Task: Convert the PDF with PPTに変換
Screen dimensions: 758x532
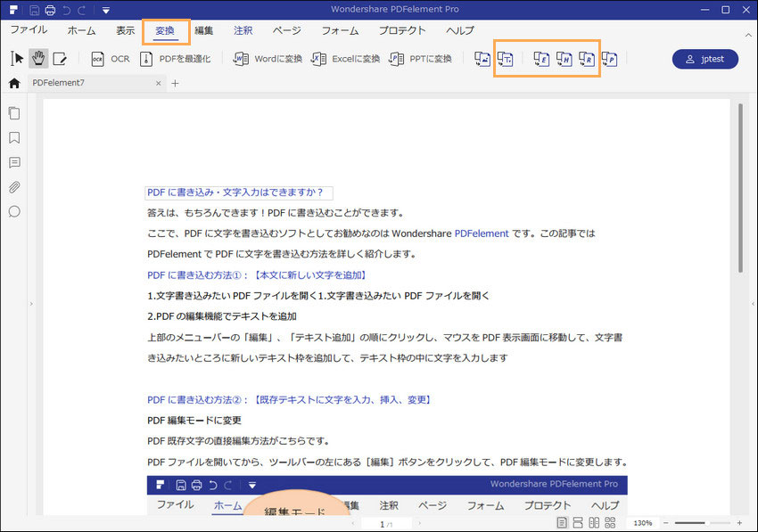Action: (420, 59)
